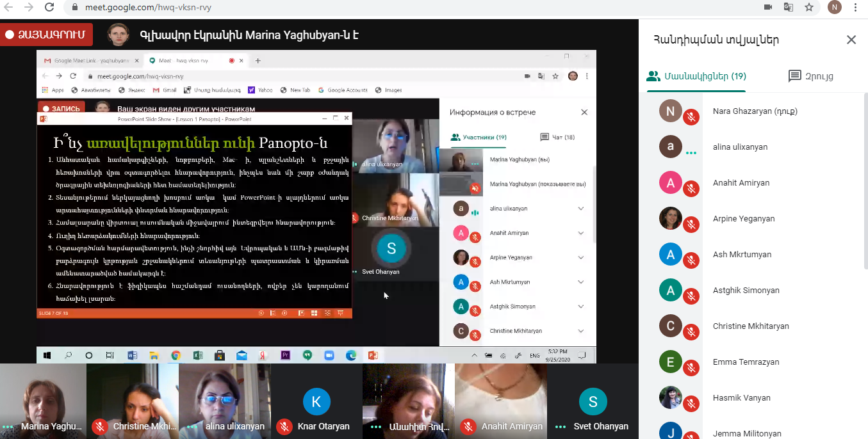Image resolution: width=868 pixels, height=439 pixels.
Task: Open Chrome profile avatar N
Action: tap(835, 7)
